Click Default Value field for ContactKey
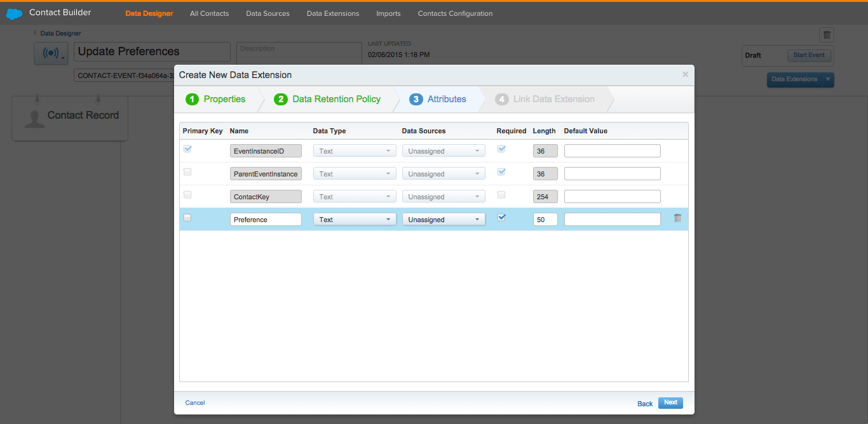868x424 pixels. [x=613, y=197]
